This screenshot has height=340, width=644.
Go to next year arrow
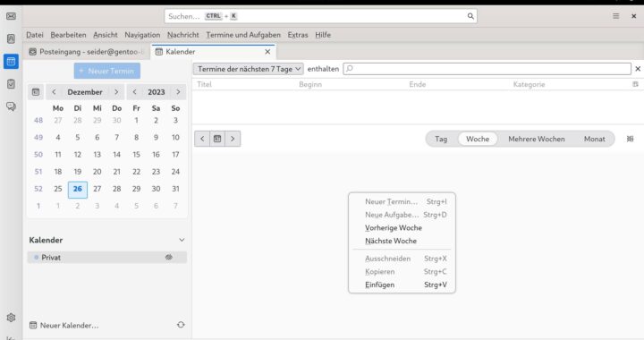point(178,92)
